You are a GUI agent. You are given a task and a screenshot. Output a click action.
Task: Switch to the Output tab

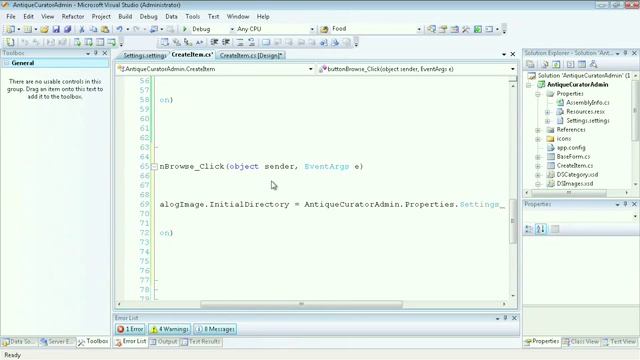point(164,342)
